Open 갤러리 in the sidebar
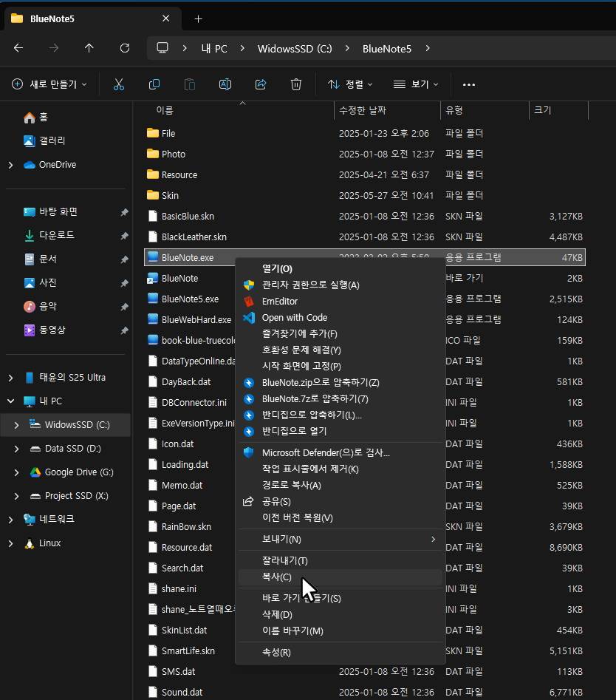 [44, 140]
